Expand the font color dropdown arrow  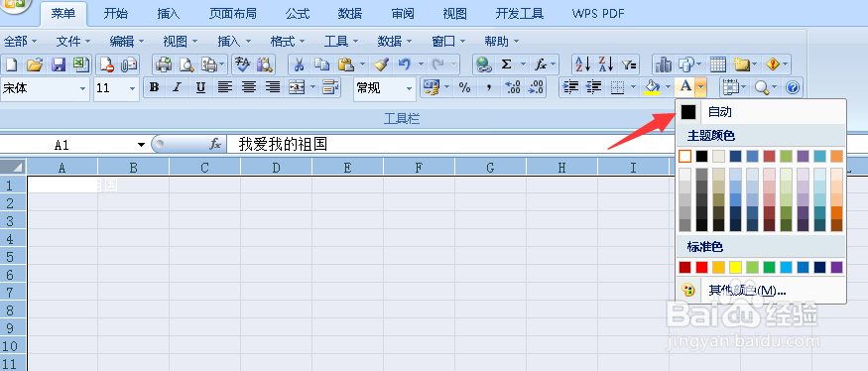pos(701,87)
